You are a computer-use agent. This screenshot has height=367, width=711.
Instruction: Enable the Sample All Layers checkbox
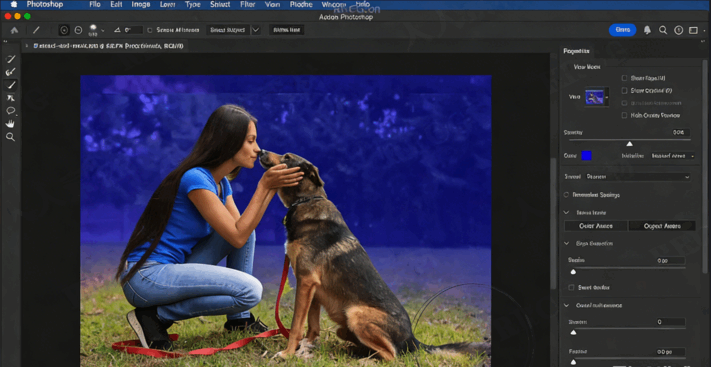150,30
